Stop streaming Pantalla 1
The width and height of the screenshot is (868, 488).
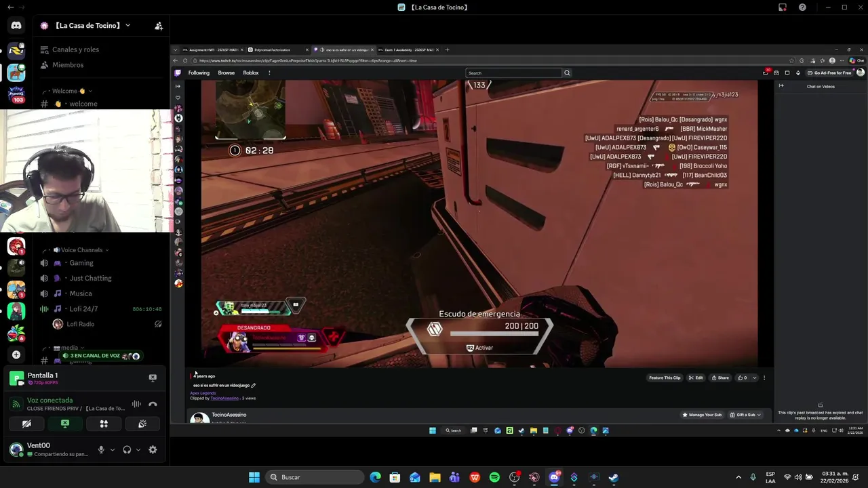click(x=153, y=378)
